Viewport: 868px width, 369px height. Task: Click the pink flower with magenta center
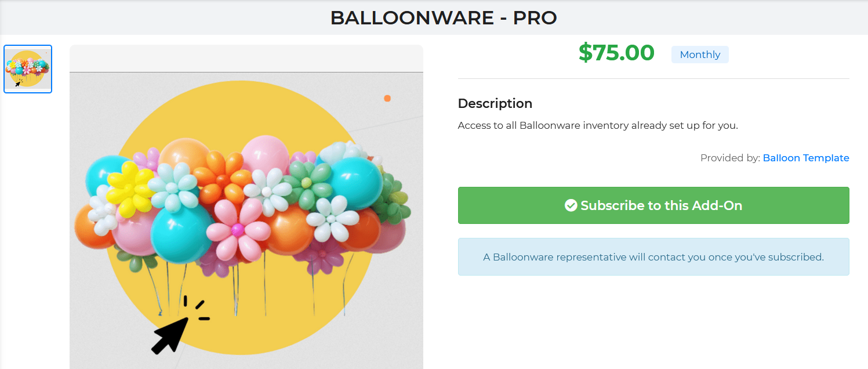coord(238,230)
